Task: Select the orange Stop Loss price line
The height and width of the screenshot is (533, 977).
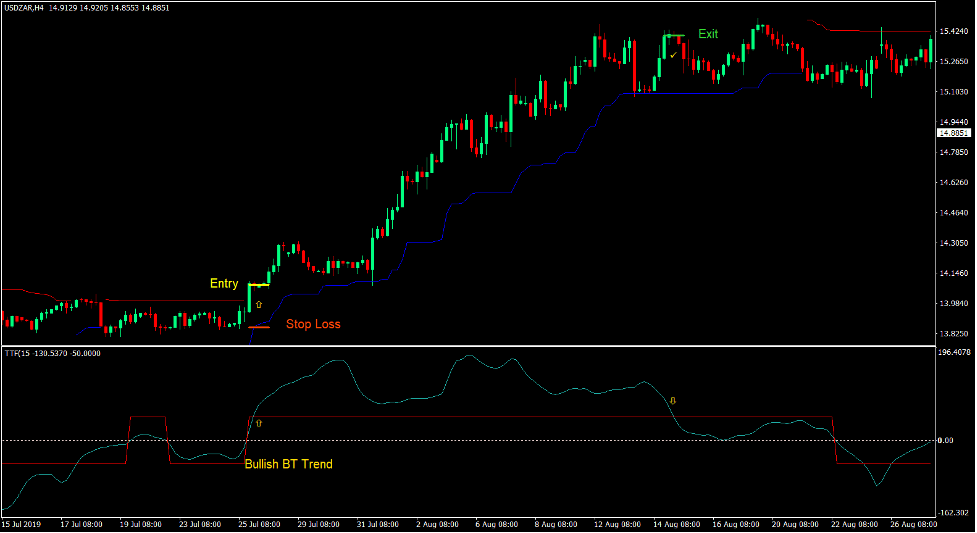Action: pyautogui.click(x=259, y=327)
